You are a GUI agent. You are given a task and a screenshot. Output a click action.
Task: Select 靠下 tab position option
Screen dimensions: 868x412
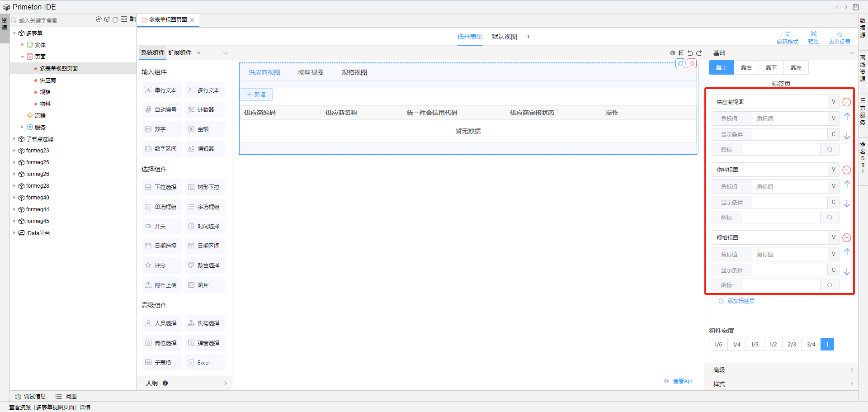[x=771, y=68]
